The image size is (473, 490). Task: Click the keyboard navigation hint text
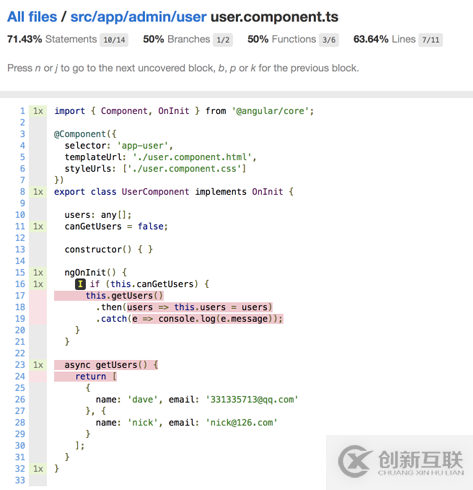click(183, 68)
